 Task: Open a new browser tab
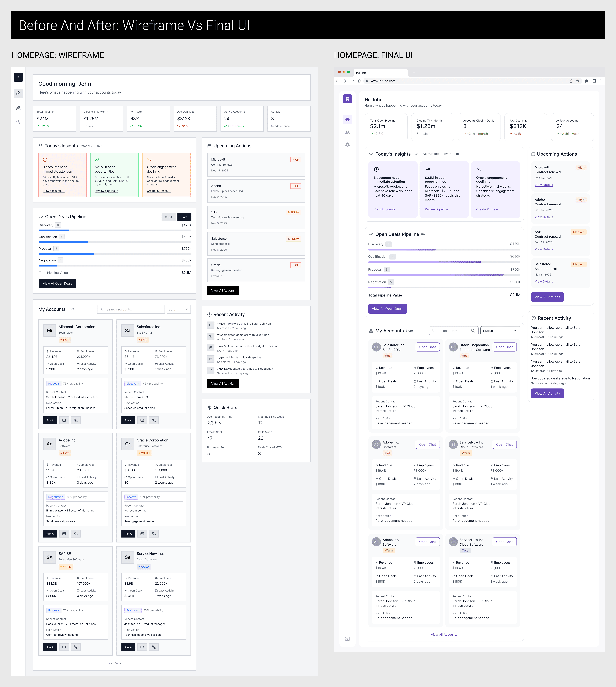[414, 73]
